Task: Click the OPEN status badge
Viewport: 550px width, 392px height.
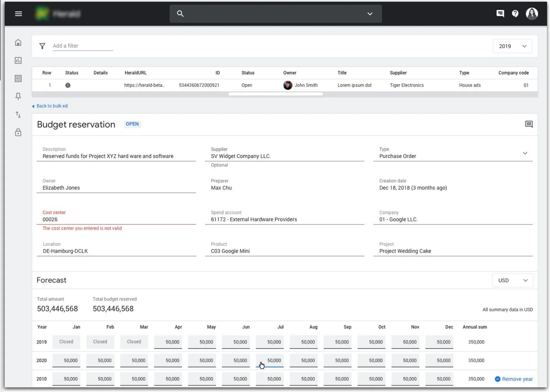Action: (x=132, y=124)
